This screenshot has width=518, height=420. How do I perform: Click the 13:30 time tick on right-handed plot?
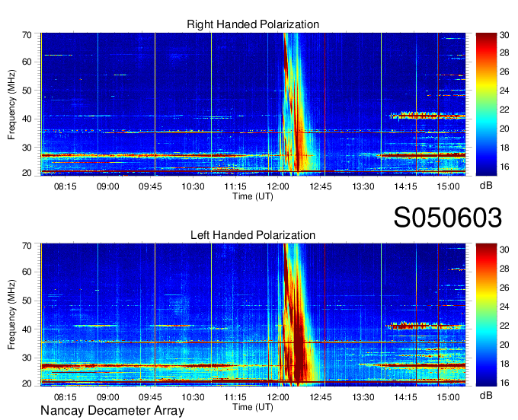[363, 186]
